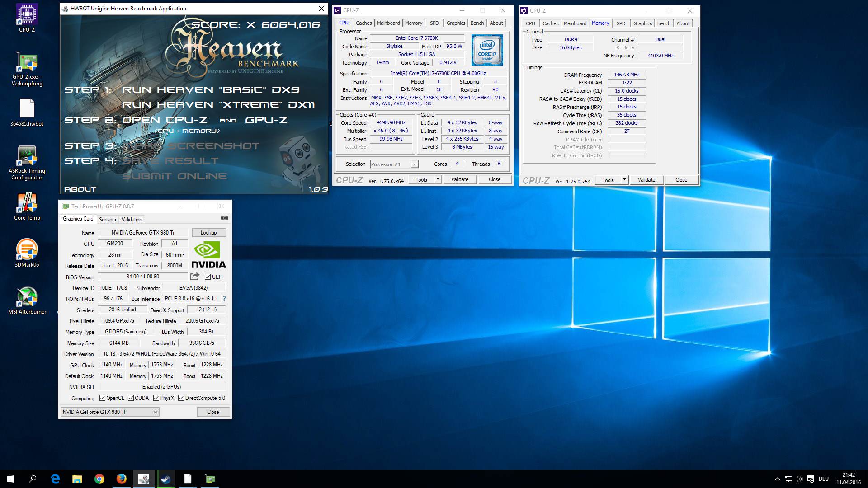This screenshot has height=488, width=868.
Task: Click the NVIDIA logo in GPU-Z
Action: 208,255
